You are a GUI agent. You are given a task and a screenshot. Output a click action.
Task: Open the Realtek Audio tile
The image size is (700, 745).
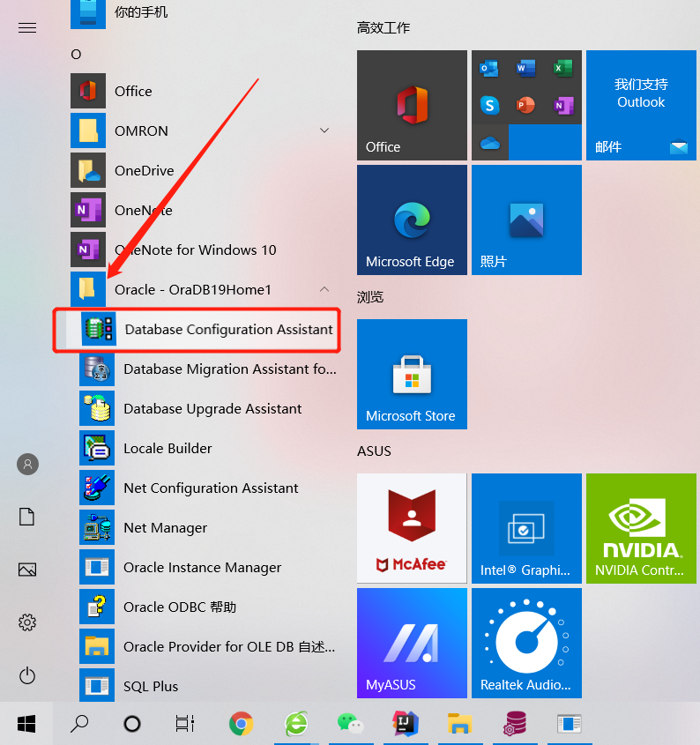[526, 643]
